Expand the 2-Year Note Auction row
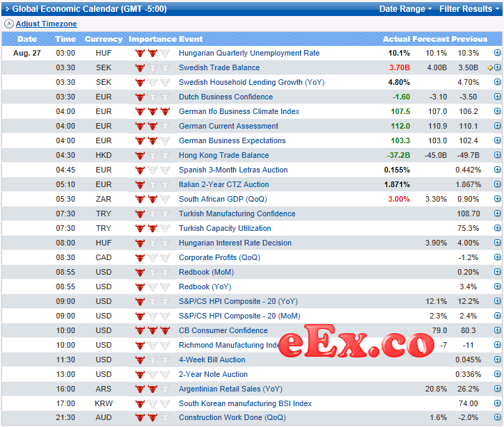Image resolution: width=504 pixels, height=427 pixels. 497,374
